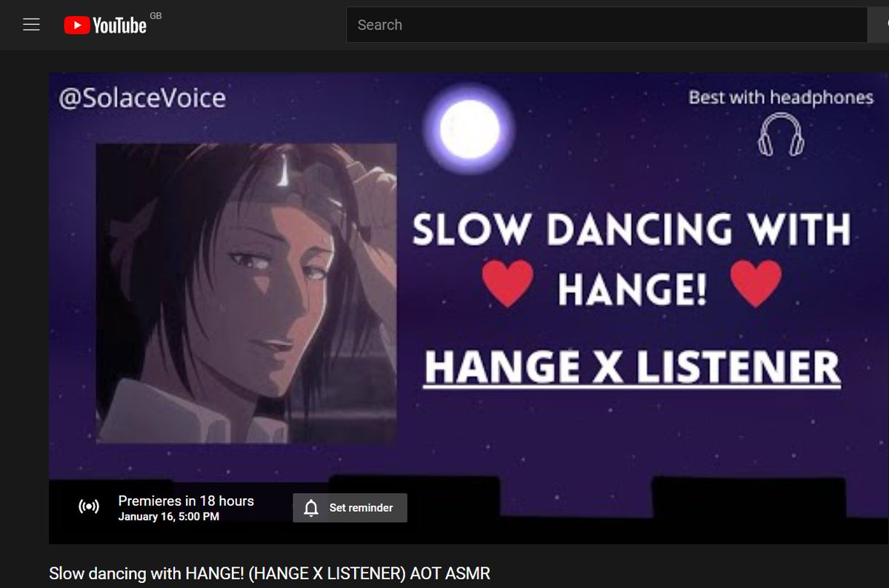This screenshot has width=889, height=588.
Task: Click the "January 16, 5:00 PM" date text
Action: pos(169,517)
